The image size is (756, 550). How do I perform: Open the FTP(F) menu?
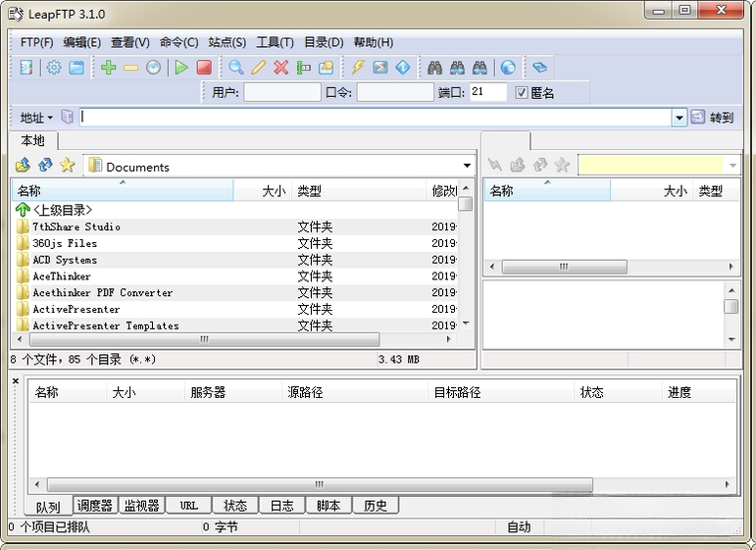pyautogui.click(x=36, y=42)
